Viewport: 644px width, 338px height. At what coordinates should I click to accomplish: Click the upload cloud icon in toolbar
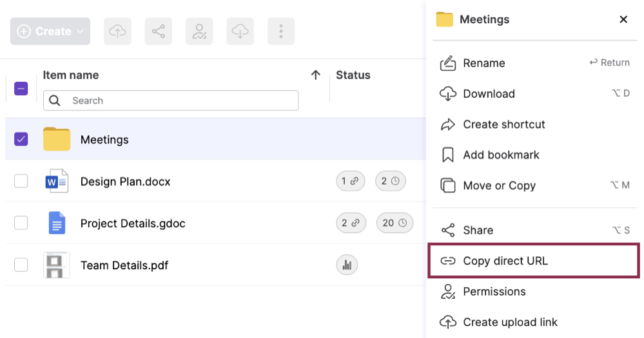tap(117, 32)
